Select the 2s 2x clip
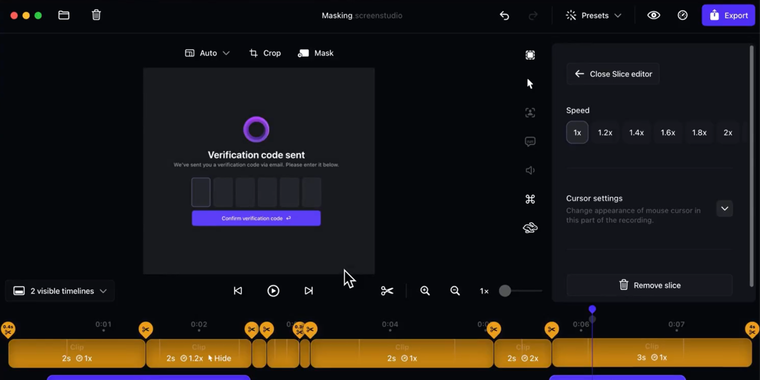 pyautogui.click(x=522, y=353)
